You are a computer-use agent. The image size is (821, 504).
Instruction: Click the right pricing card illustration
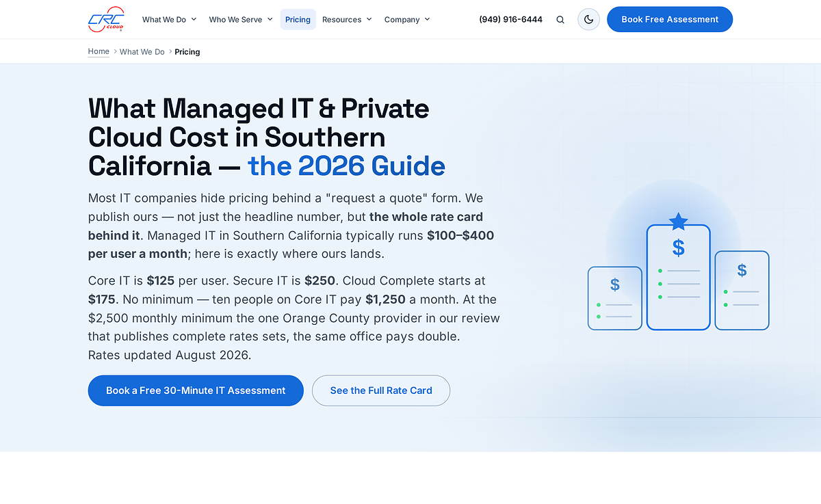coord(742,290)
